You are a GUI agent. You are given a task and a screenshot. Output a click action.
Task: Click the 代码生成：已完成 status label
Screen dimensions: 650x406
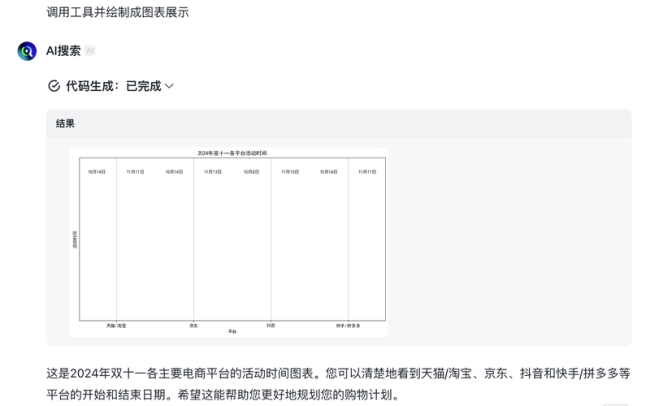114,86
